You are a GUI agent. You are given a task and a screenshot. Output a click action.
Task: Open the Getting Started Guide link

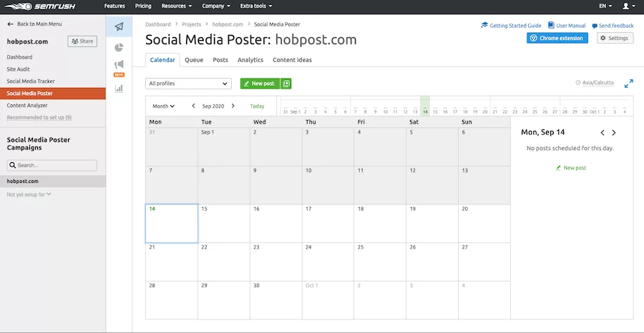point(511,26)
